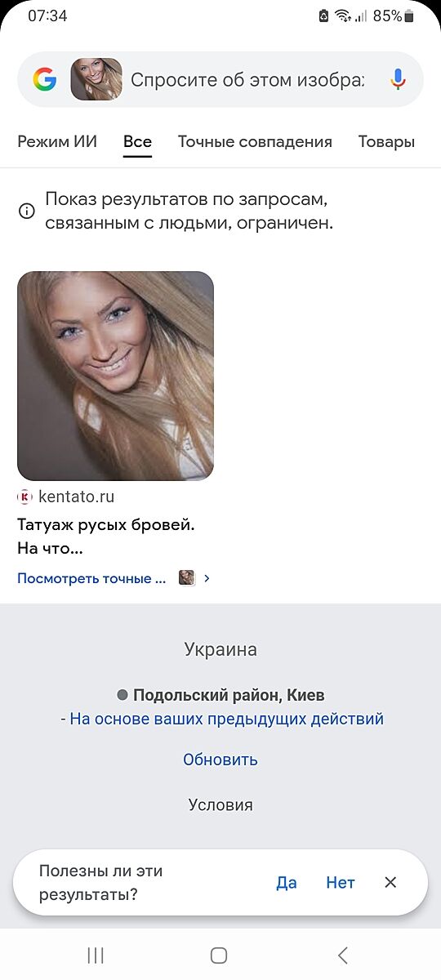Answer Нет to the feedback question
Viewport: 441px width, 980px height.
tap(341, 882)
